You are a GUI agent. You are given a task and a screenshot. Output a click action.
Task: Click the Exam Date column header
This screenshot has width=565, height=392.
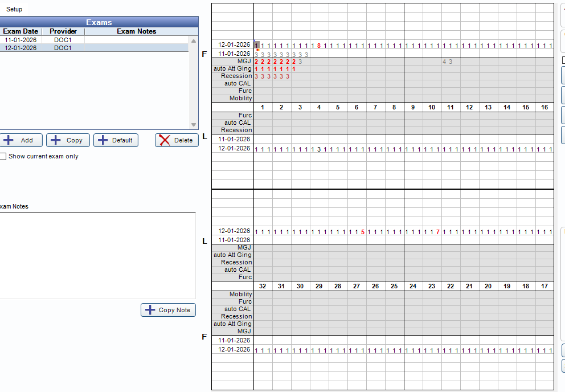tap(21, 31)
